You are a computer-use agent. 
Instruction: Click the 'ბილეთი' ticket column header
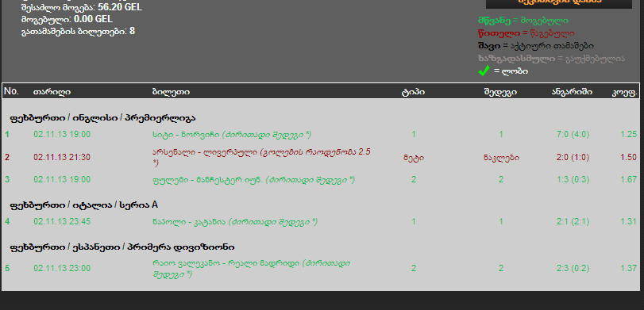[171, 92]
